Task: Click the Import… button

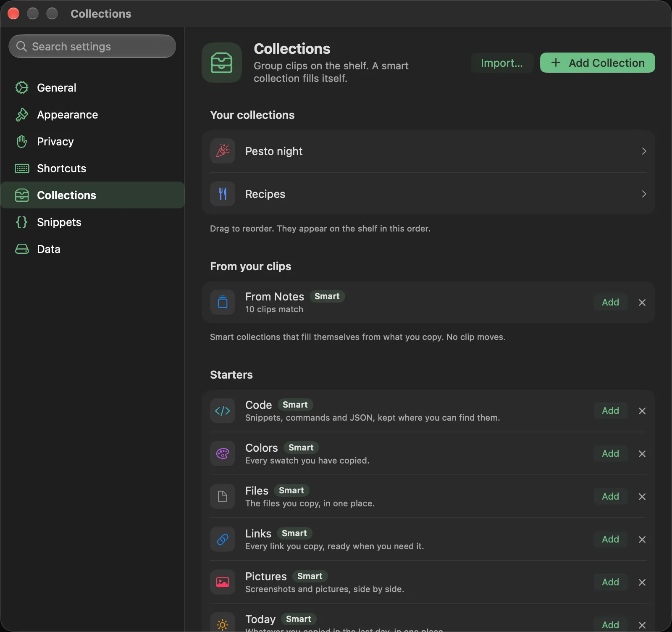Action: 502,63
